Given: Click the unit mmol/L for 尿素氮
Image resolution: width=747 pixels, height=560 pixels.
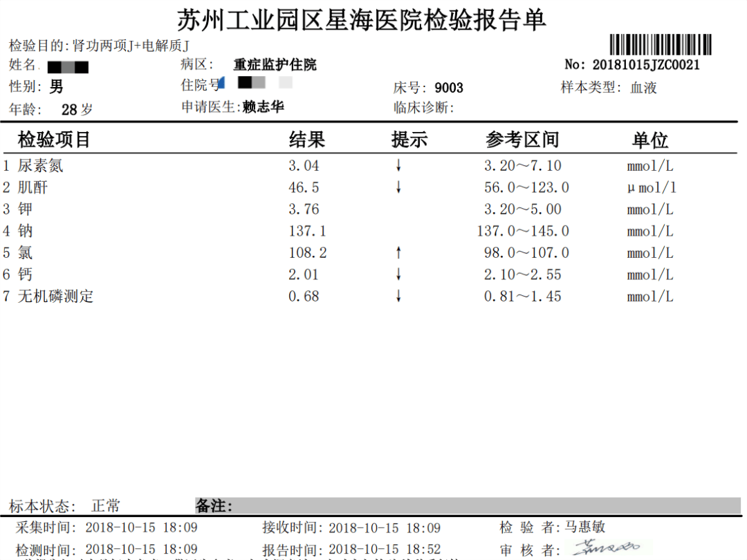Looking at the screenshot, I should [649, 166].
